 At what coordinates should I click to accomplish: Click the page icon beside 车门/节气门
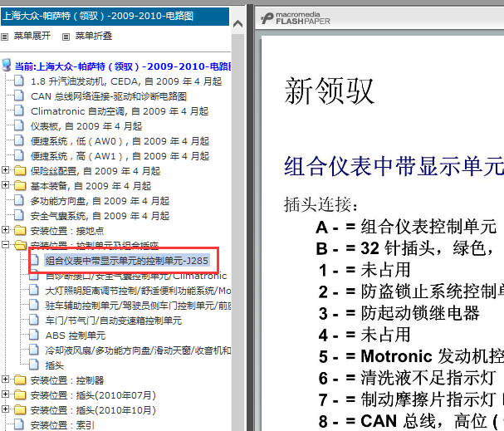coord(34,320)
